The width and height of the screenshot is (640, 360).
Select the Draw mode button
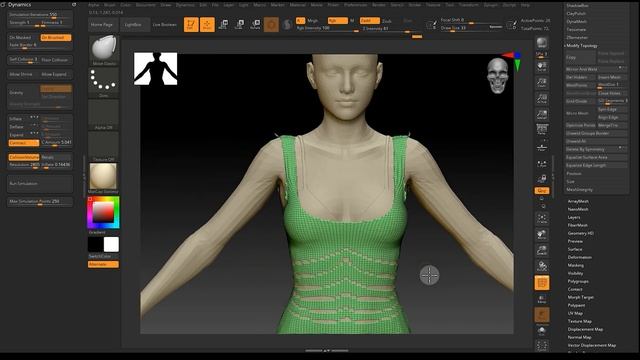[x=207, y=24]
